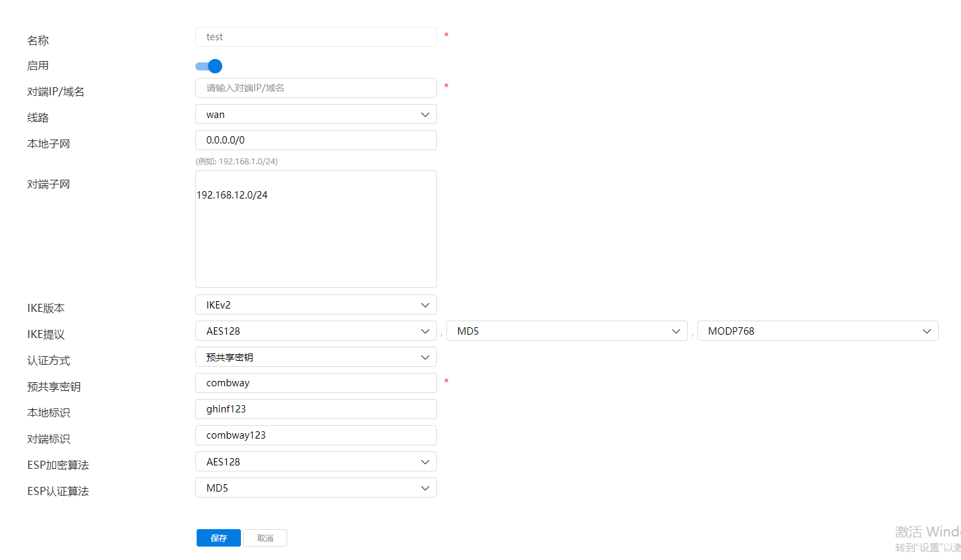Click the chevron arrow of MODP768 selector

pyautogui.click(x=927, y=331)
